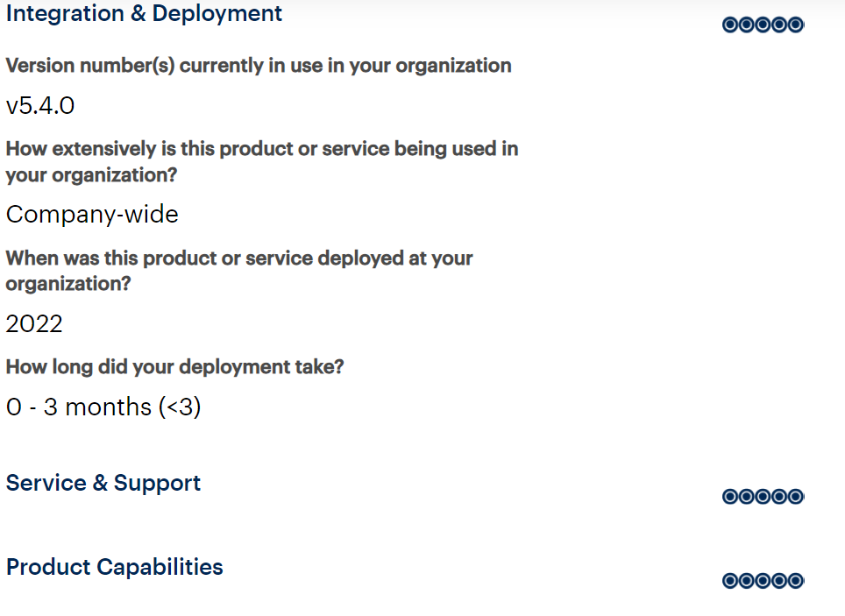
Task: Click the 2022 deployment year answer
Action: pos(34,324)
